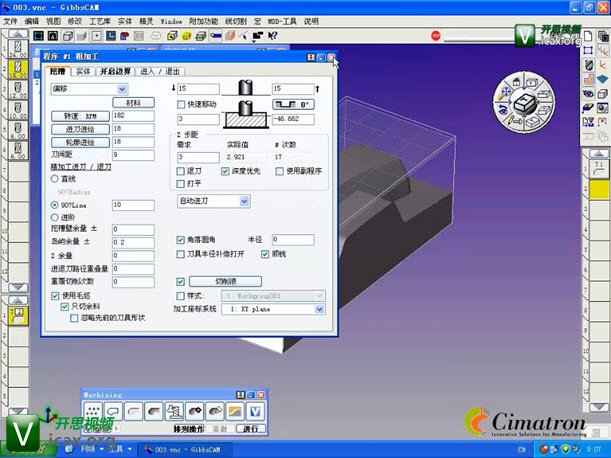Open the disabled Workgroup001 dropdown
The width and height of the screenshot is (611, 458).
pyautogui.click(x=273, y=296)
